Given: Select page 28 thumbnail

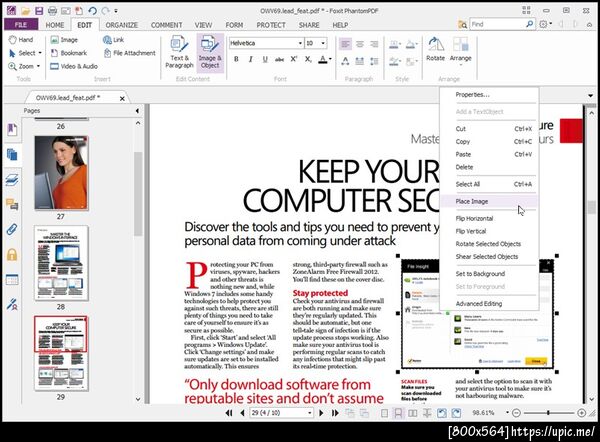Looking at the screenshot, I should (61, 263).
